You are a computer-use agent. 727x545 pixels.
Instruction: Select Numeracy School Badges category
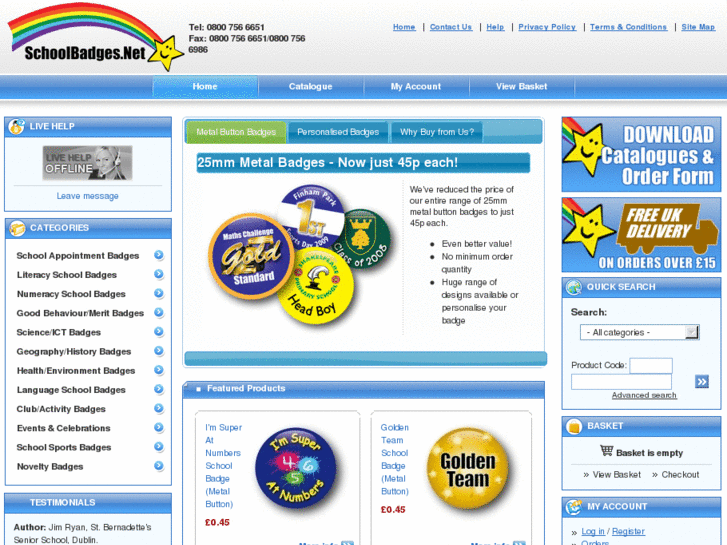coord(71,294)
